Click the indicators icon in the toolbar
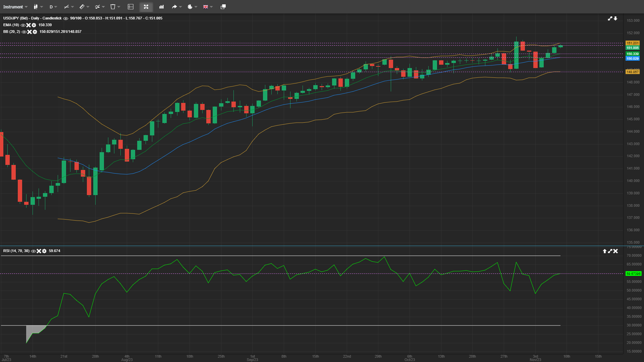Viewport: 644px width, 362px height. coord(97,7)
